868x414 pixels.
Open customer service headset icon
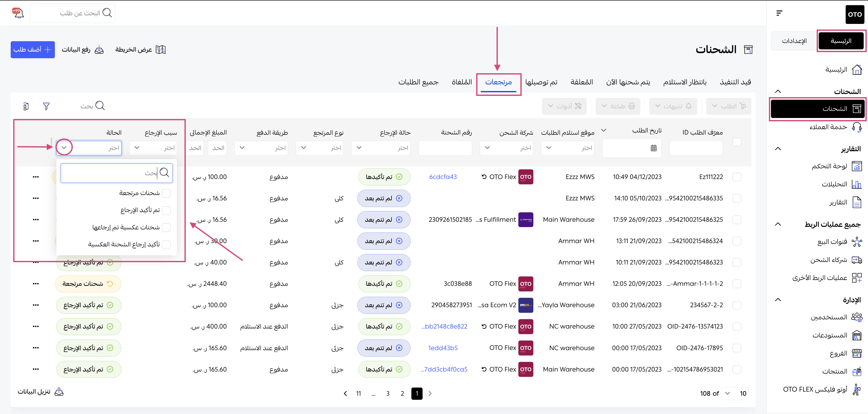pos(856,127)
